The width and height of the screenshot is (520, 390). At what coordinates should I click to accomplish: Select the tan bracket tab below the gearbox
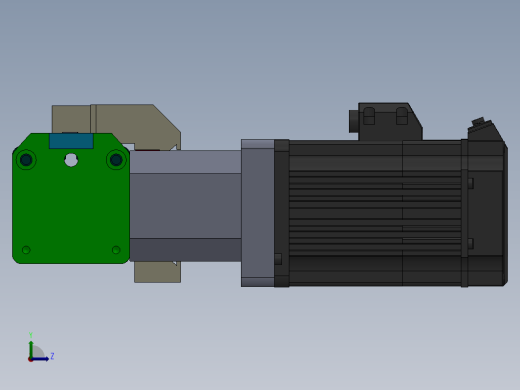pos(157,272)
